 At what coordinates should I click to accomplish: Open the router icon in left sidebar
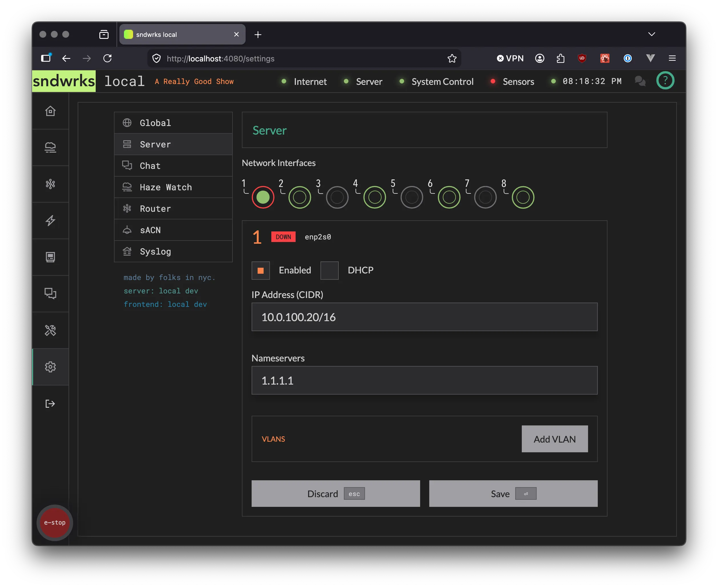[x=51, y=184]
